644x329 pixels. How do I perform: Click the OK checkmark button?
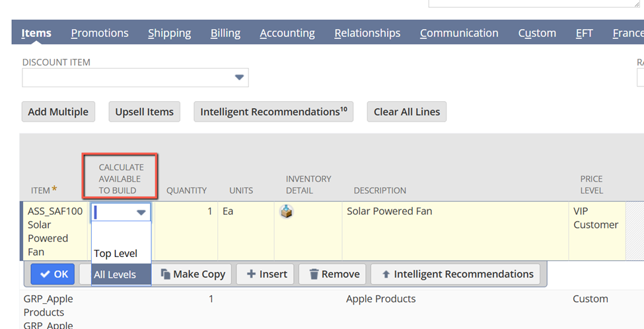pos(54,274)
